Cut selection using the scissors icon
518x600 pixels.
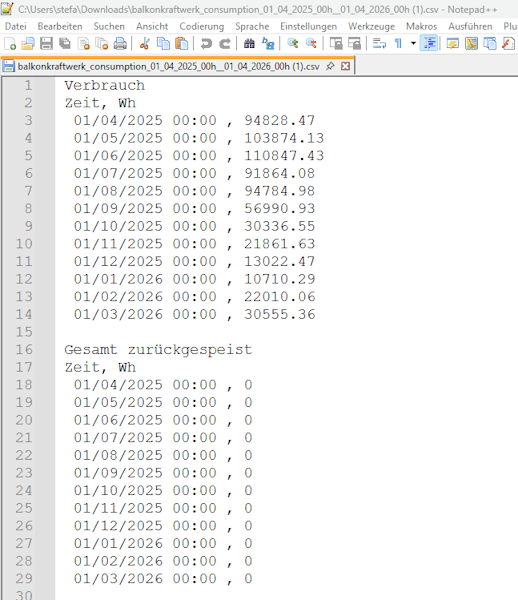(144, 44)
